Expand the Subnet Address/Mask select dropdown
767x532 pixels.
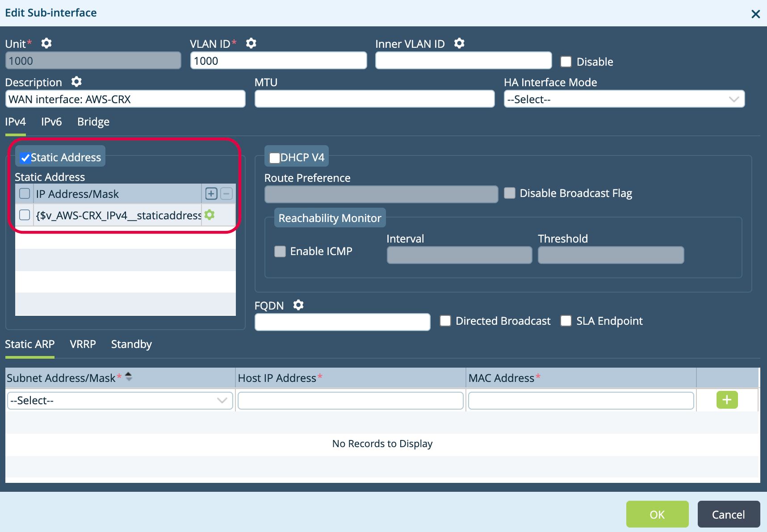pos(120,400)
